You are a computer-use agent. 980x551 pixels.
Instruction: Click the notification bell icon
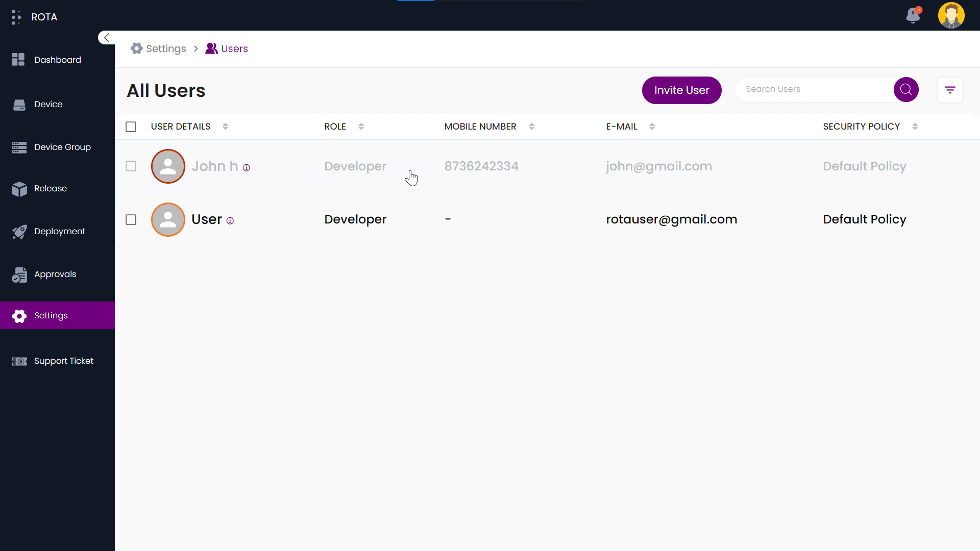click(x=913, y=15)
